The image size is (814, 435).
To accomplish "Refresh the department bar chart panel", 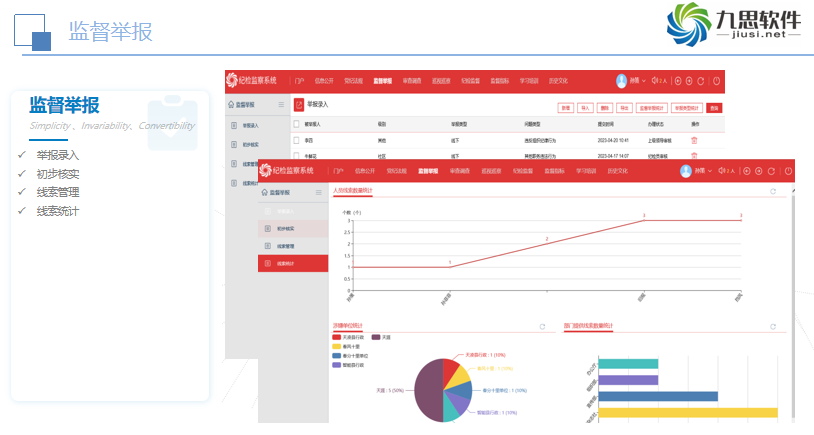I will pyautogui.click(x=773, y=326).
